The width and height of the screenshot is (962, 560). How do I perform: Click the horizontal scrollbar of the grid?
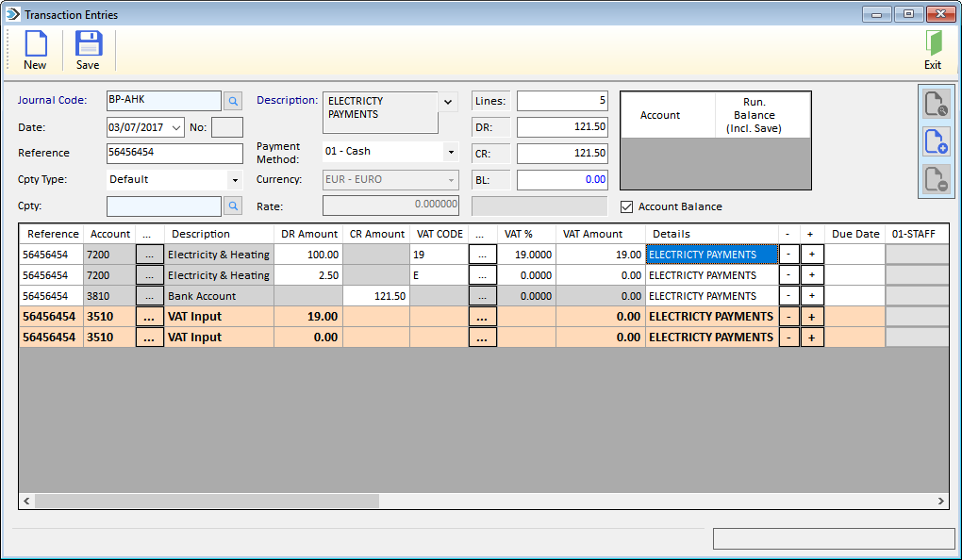484,502
